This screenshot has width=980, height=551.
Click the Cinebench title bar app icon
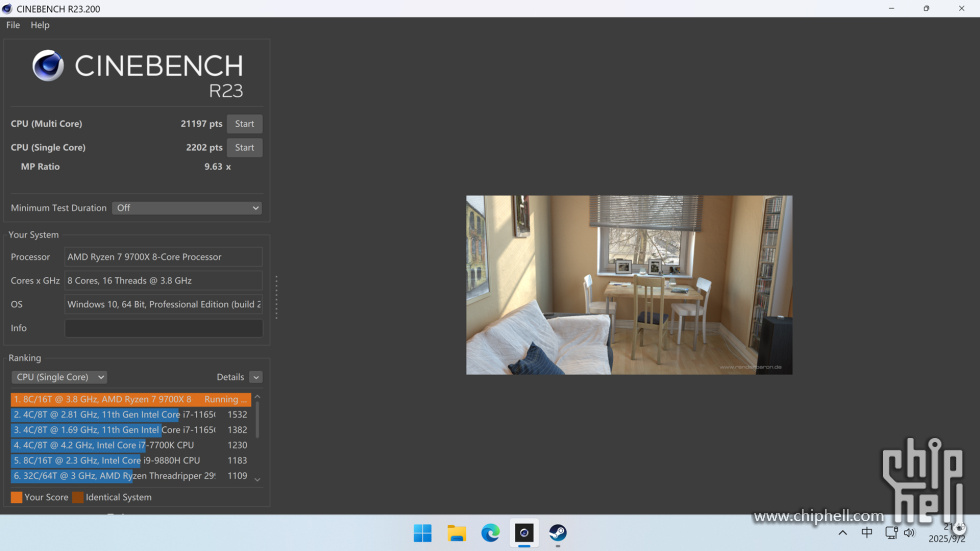[7, 9]
